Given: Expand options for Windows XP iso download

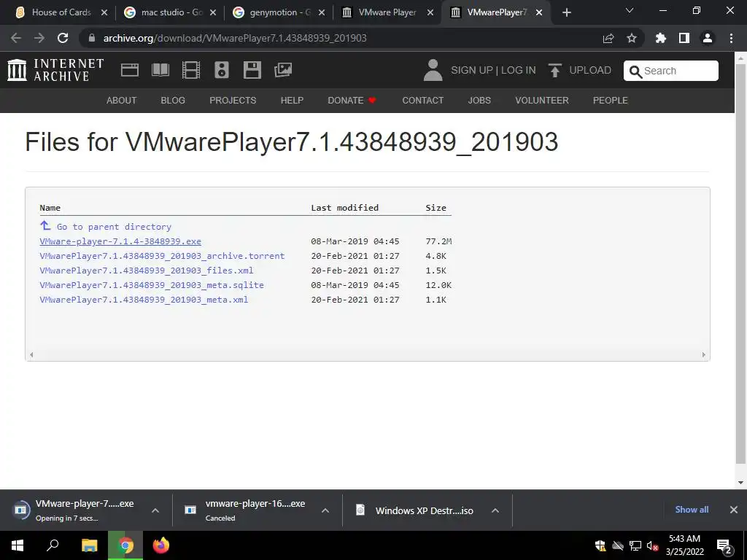Looking at the screenshot, I should [x=495, y=510].
